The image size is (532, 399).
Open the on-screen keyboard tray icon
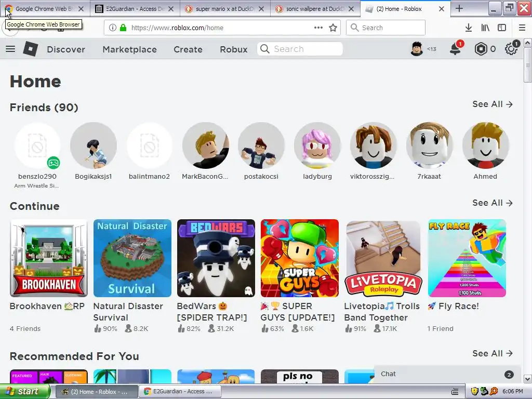(x=455, y=392)
